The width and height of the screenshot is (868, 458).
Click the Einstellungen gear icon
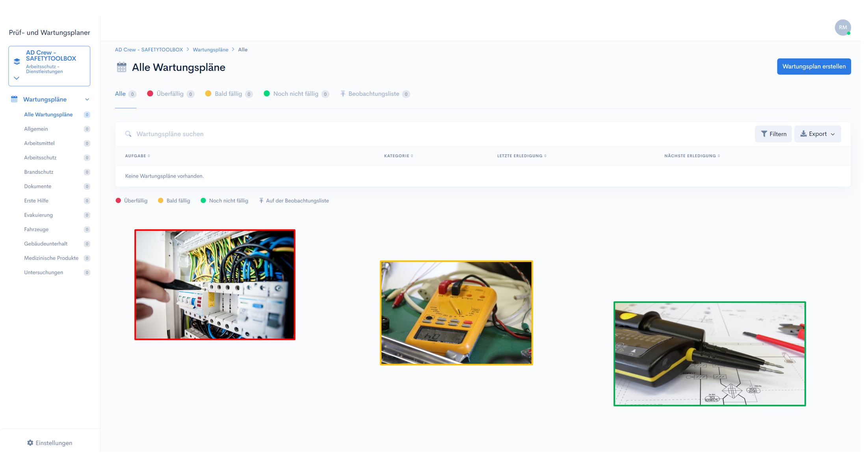click(30, 443)
